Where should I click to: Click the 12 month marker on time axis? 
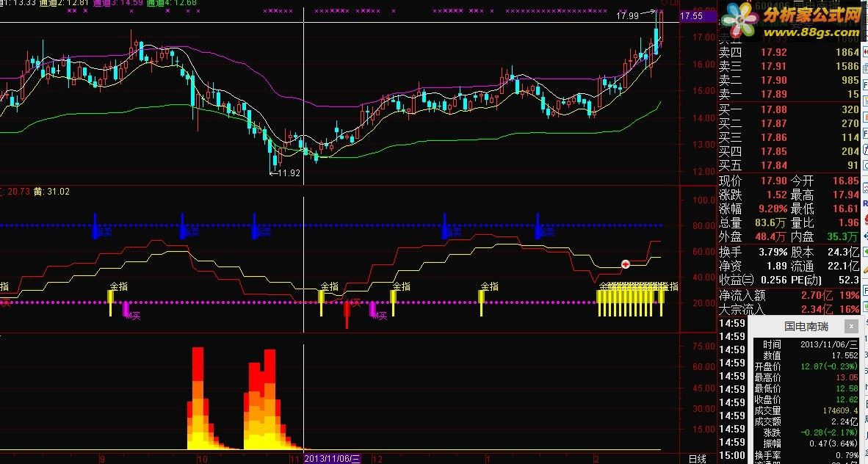(377, 459)
